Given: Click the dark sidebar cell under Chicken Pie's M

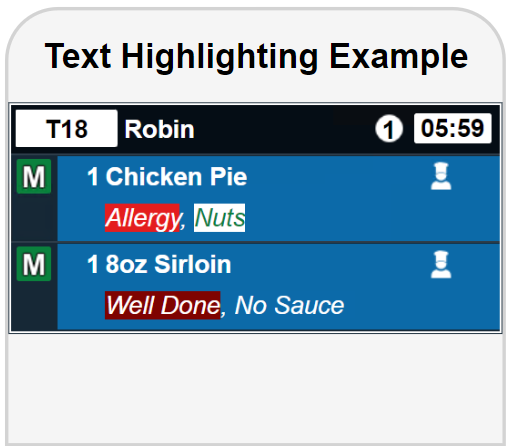Looking at the screenshot, I should coord(34,218).
